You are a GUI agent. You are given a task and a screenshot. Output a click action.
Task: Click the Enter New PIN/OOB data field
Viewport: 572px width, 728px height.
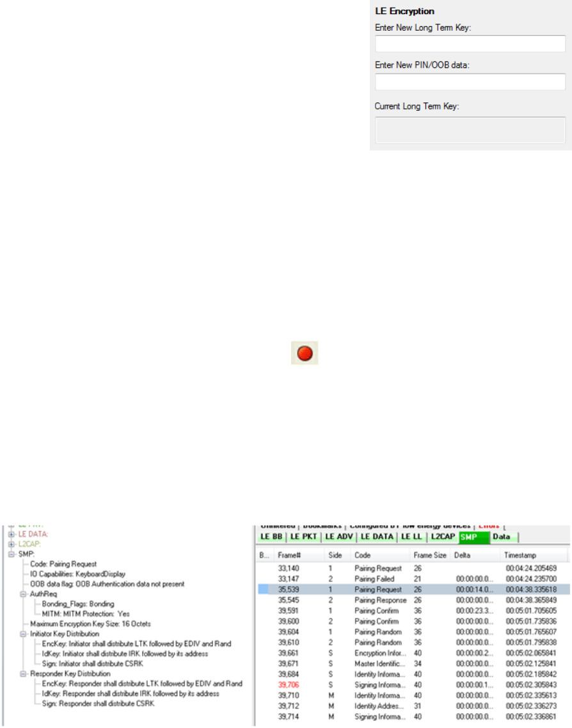pyautogui.click(x=470, y=82)
